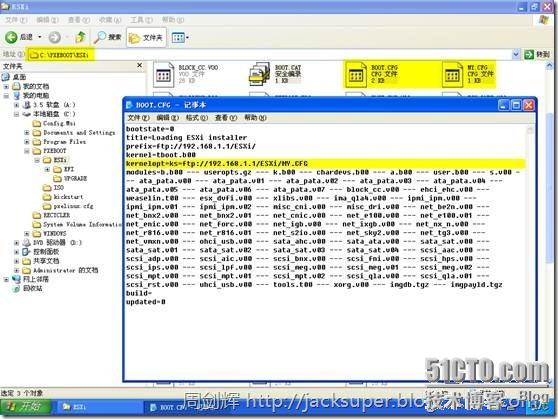This screenshot has width=558, height=419.
Task: Open Notepad's Format menu
Action: click(196, 117)
